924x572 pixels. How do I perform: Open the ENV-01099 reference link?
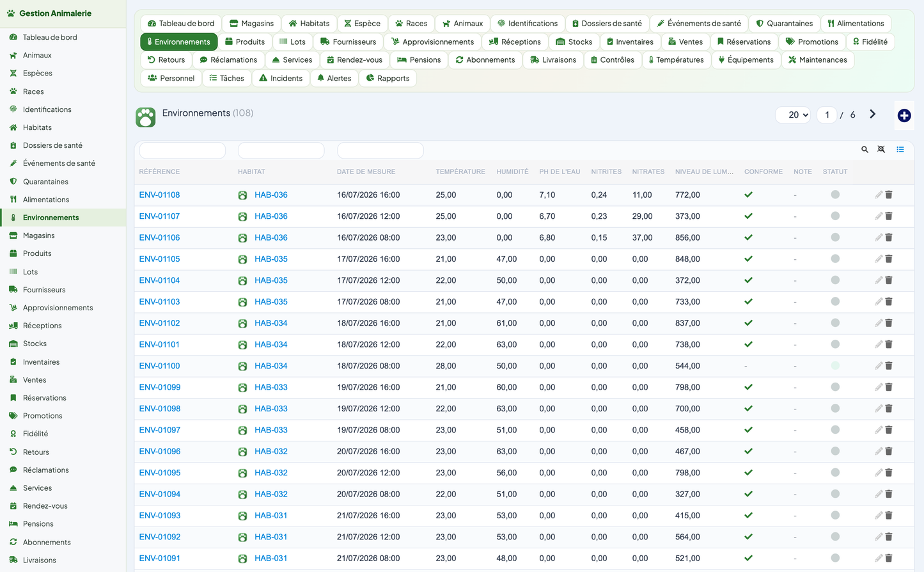pos(160,387)
